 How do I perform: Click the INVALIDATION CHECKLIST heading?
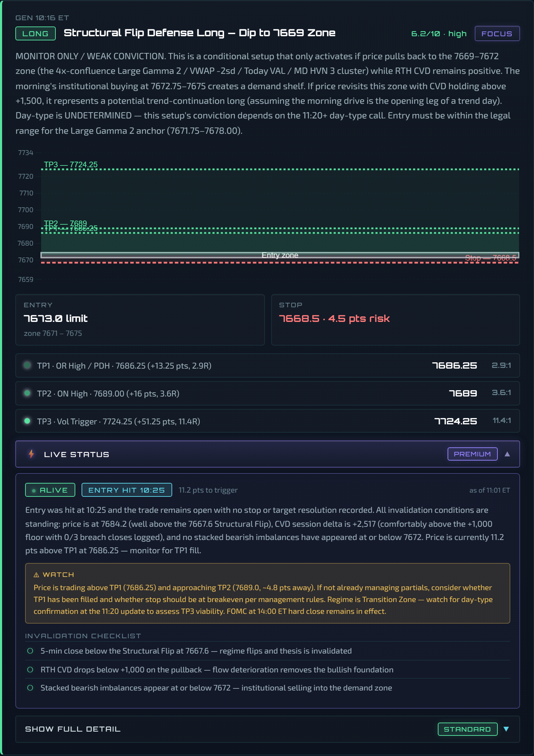click(x=83, y=636)
